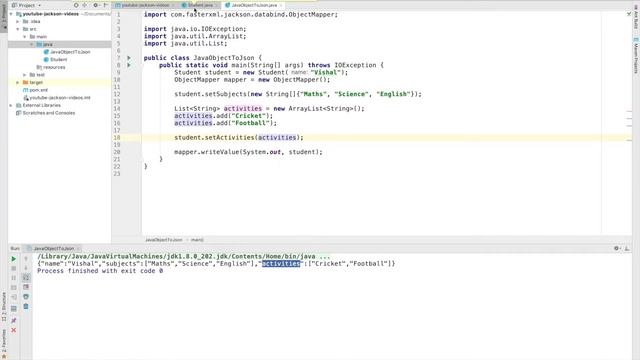Select Scratches and Consoles node
640x360 pixels.
[45, 113]
